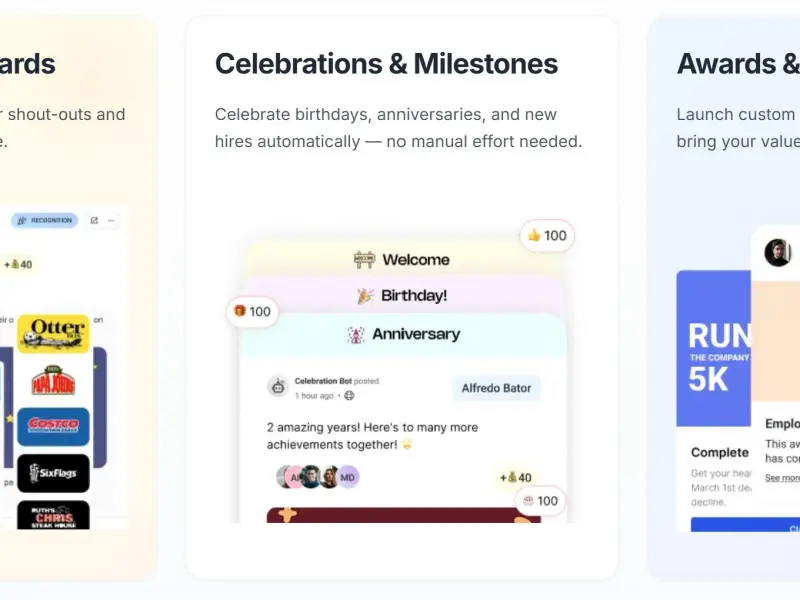Choose the Otter Box gift card
This screenshot has width=800, height=600.
point(54,334)
